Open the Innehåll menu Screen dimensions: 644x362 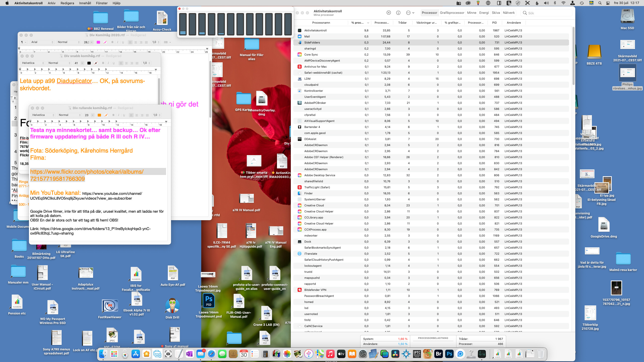coord(85,3)
